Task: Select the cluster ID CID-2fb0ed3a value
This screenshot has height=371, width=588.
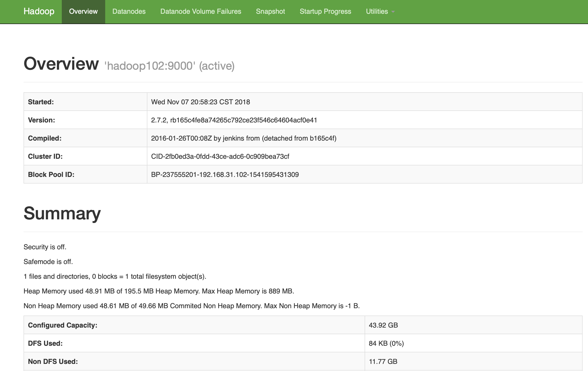Action: pos(220,156)
